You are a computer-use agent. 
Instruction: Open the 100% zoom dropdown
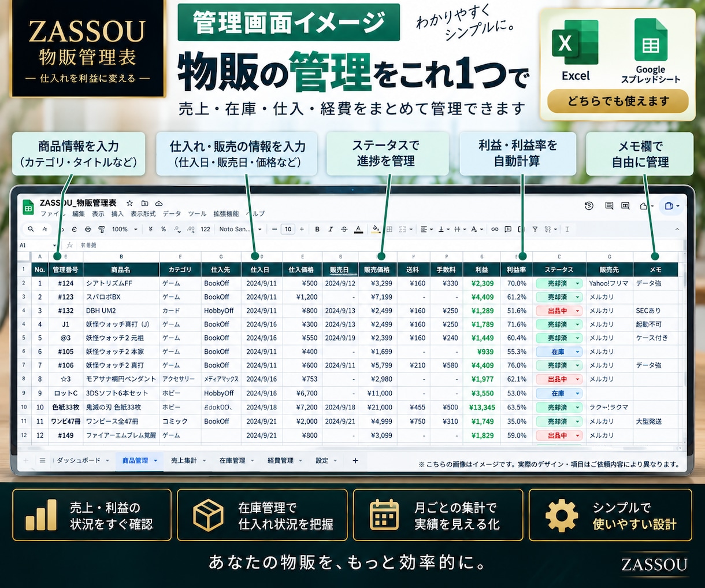[x=125, y=229]
